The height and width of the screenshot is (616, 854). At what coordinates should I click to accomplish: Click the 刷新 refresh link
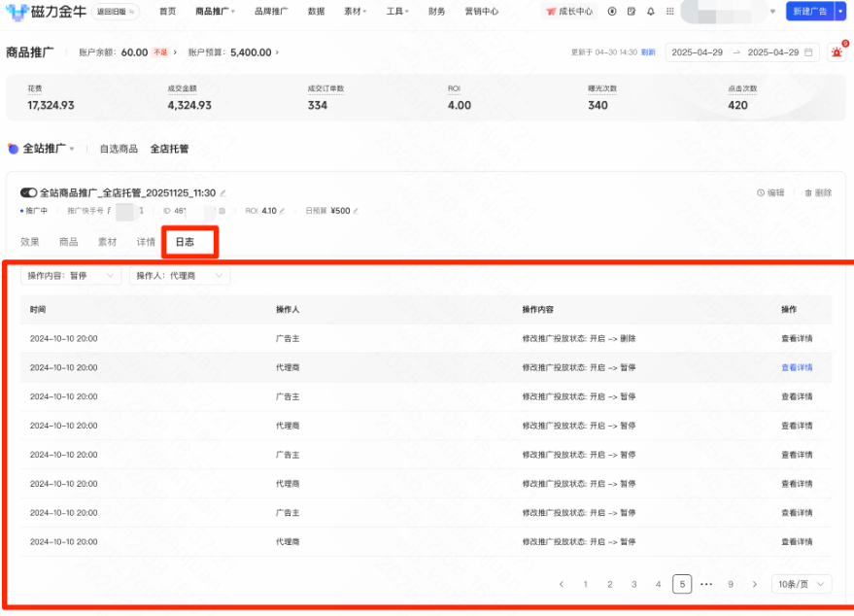[x=648, y=52]
